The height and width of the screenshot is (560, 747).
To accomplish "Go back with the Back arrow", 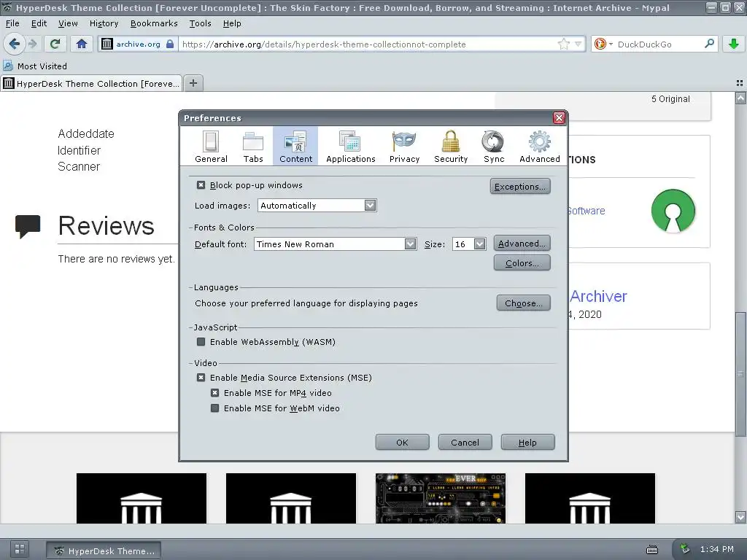I will (x=15, y=44).
